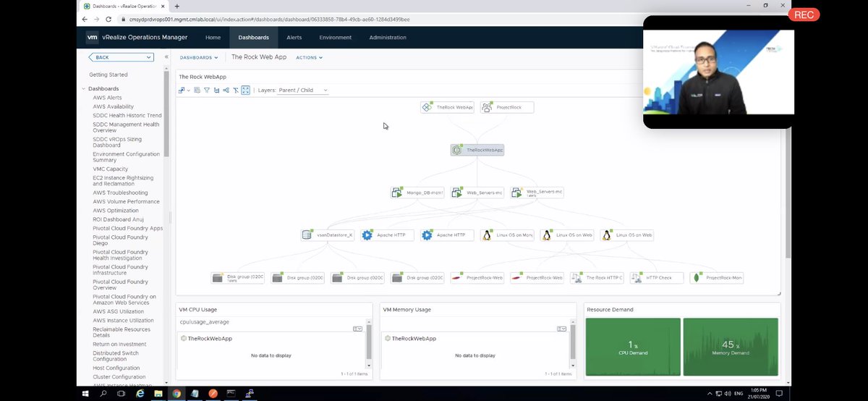Screen dimensions: 868x401
Task: Open the filter funnel icon in toolbar
Action: 206,90
